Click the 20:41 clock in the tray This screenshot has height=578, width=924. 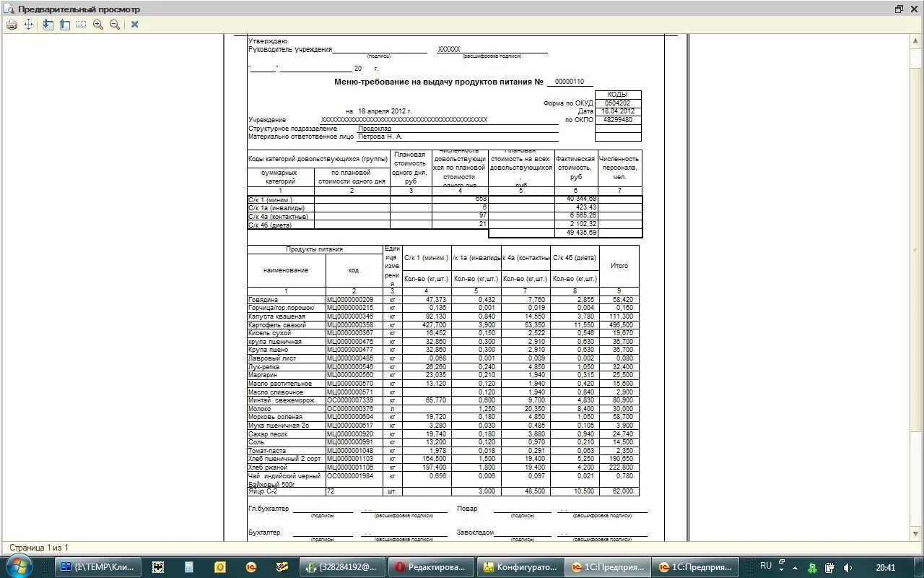885,568
